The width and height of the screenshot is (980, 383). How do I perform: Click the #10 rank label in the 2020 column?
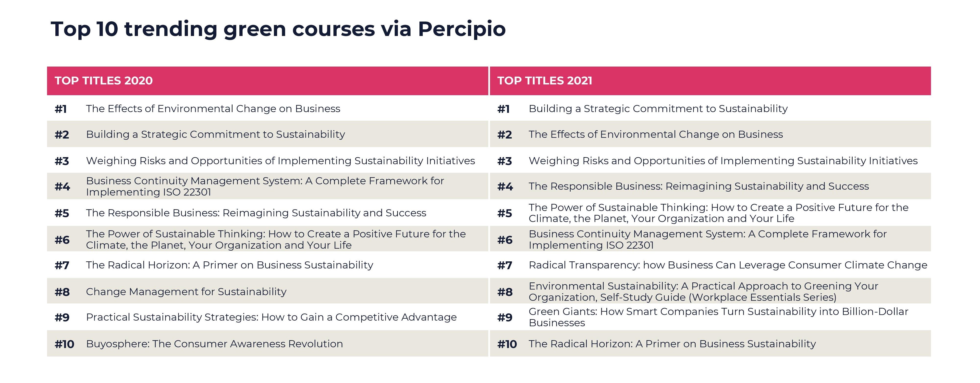[x=64, y=344]
